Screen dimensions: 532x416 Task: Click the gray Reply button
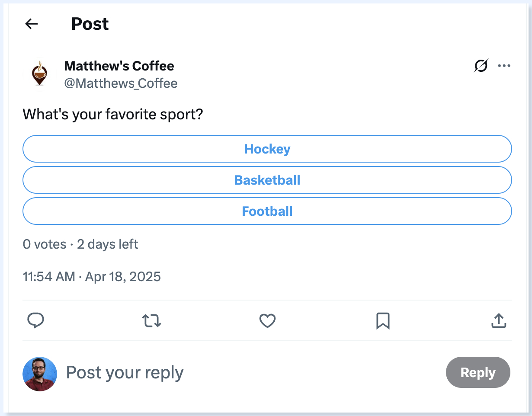[478, 372]
